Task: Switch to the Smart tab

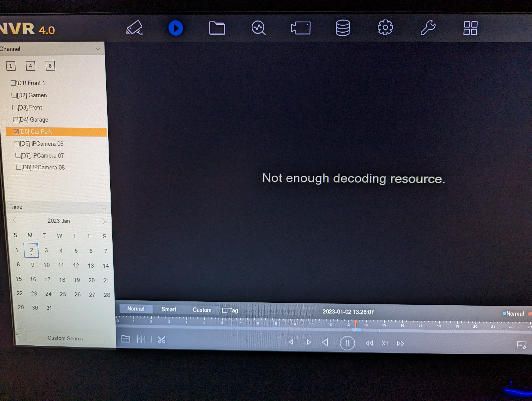Action: (x=169, y=309)
